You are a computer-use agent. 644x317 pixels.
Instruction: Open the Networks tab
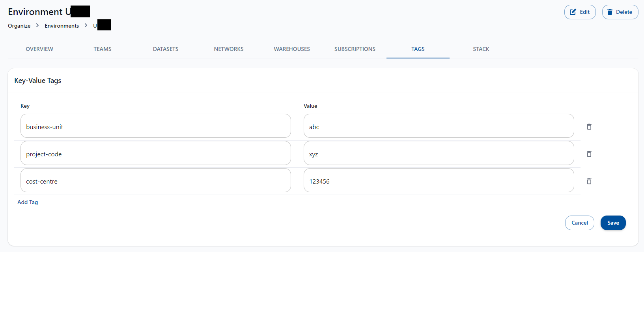coord(229,49)
